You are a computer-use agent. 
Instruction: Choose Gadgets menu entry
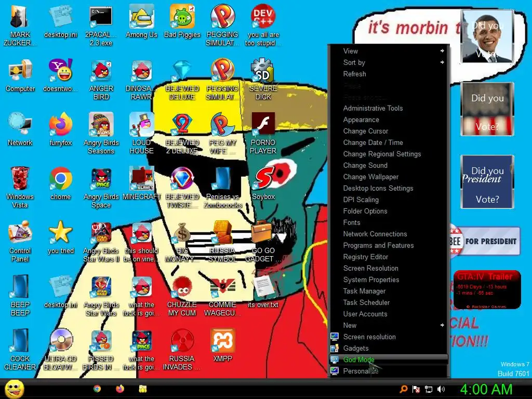(389, 348)
